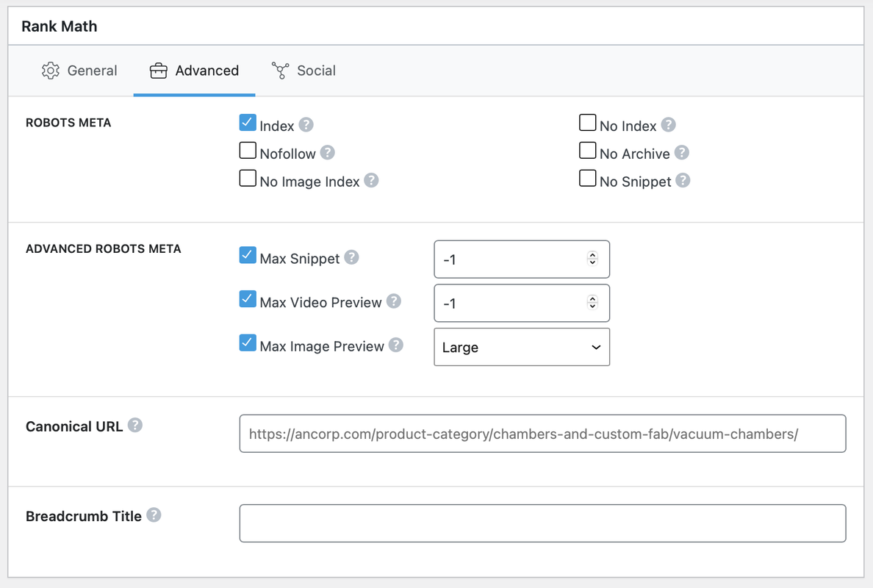
Task: Click help icon next to Max Snippet
Action: (x=352, y=257)
